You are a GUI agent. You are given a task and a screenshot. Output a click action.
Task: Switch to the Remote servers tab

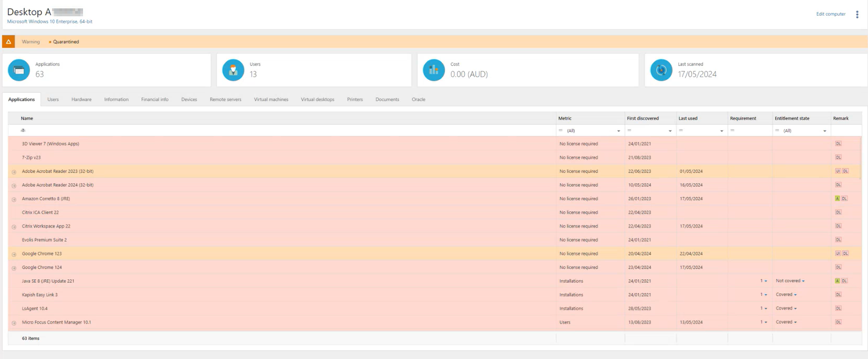[x=225, y=99]
